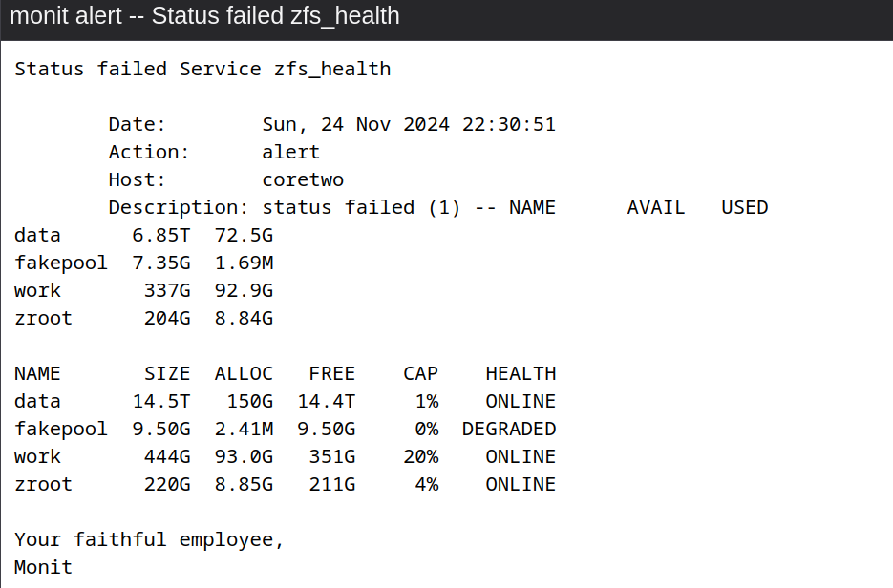
Task: Click the "Description:" label
Action: tap(179, 207)
